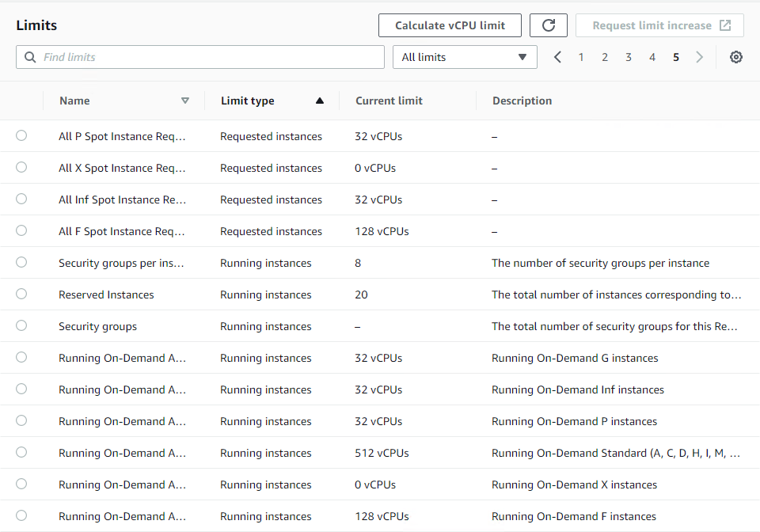The width and height of the screenshot is (760, 532).
Task: Click 'Running On-Demand X instances' description
Action: click(x=575, y=484)
